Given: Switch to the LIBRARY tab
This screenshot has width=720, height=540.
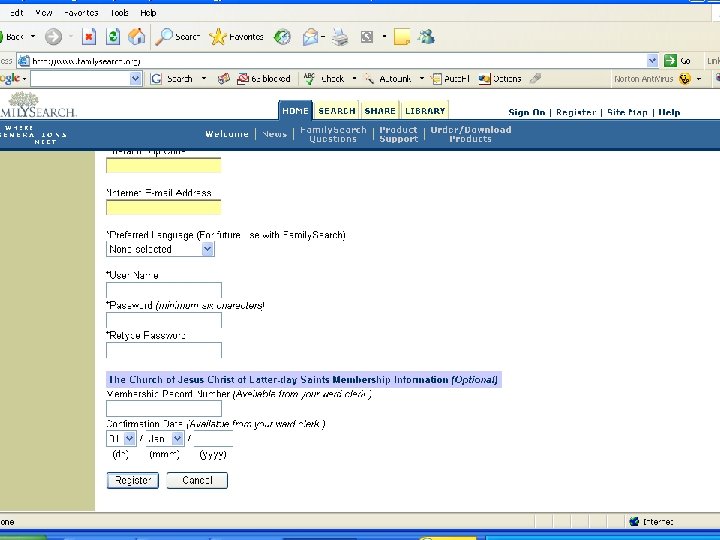Looking at the screenshot, I should pos(425,111).
